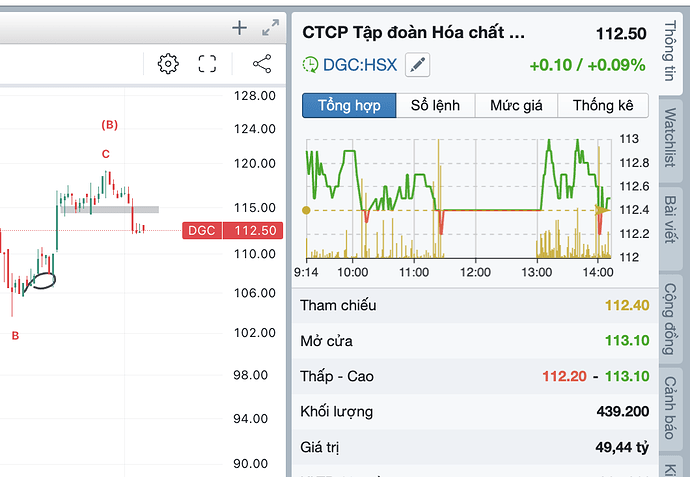Click the DGC:HSX ticker link

(360, 66)
